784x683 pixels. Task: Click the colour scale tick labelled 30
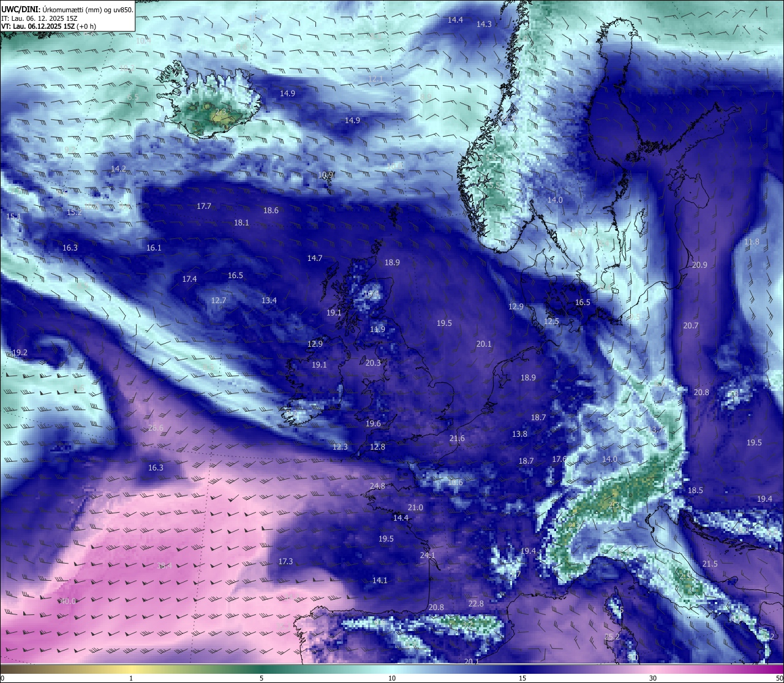pyautogui.click(x=653, y=678)
